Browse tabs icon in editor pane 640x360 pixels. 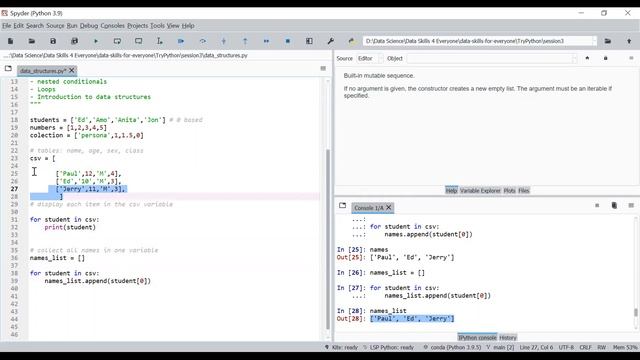tap(8, 69)
